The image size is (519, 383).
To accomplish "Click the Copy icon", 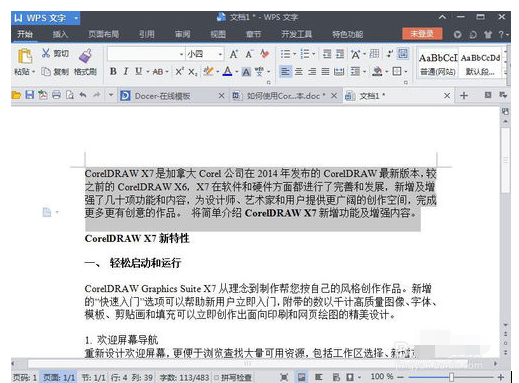I will pos(46,71).
